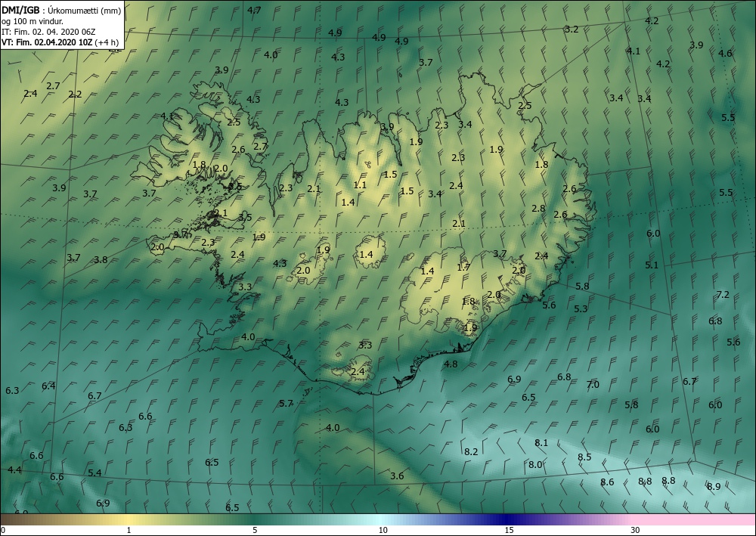Click the value 1.1 in north Iceland
The height and width of the screenshot is (536, 756).
(360, 185)
